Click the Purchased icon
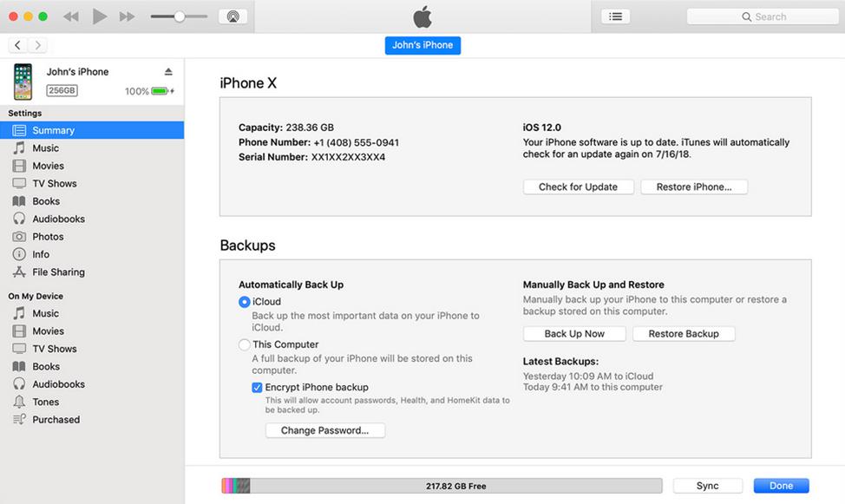 click(x=19, y=419)
